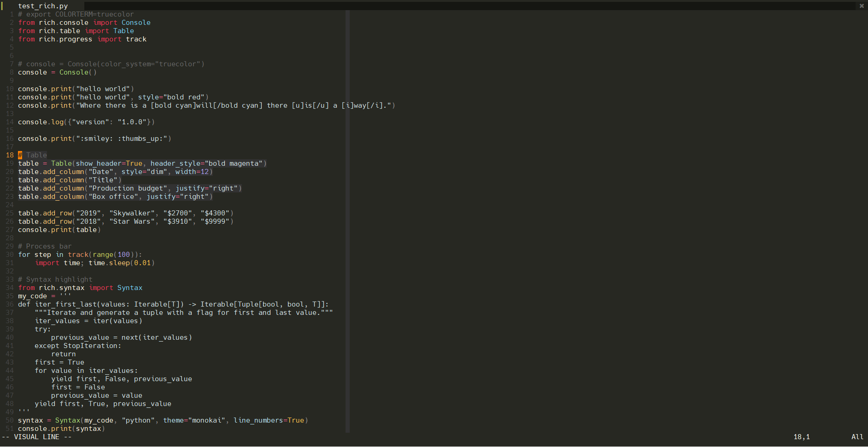Click the 'All' scroll indicator in status line

tap(857, 437)
